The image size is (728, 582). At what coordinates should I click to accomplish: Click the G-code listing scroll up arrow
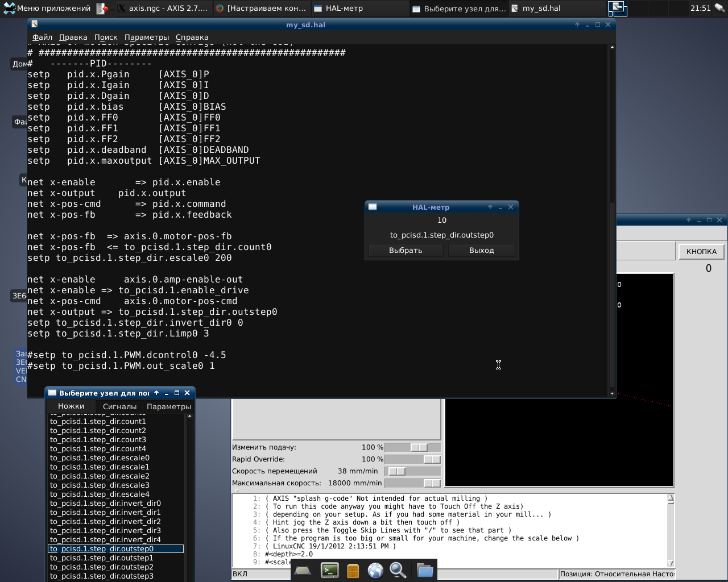point(671,498)
